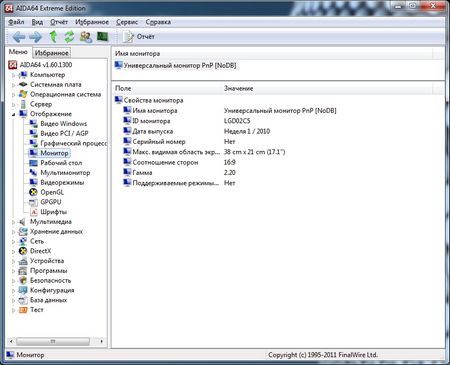Click the Поле column header
Image resolution: width=450 pixels, height=365 pixels.
pyautogui.click(x=167, y=88)
